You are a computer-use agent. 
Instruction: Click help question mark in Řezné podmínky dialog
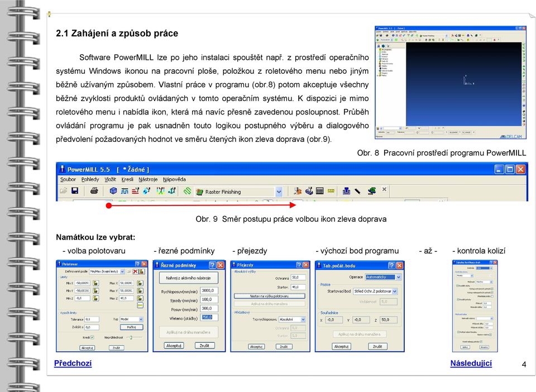pyautogui.click(x=213, y=265)
